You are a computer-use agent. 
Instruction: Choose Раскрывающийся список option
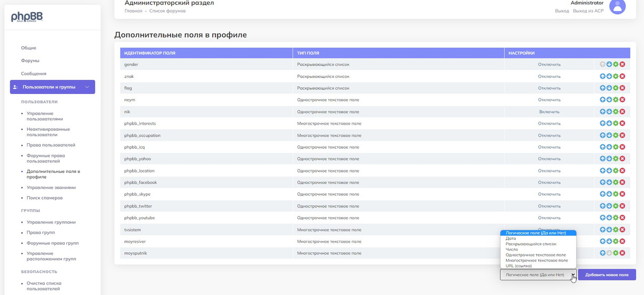[x=538, y=244]
